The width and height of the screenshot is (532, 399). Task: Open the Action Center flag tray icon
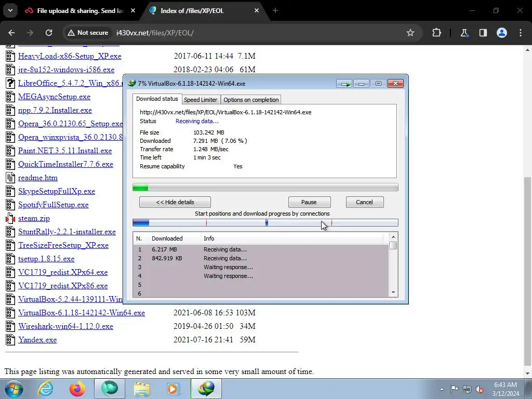[454, 389]
